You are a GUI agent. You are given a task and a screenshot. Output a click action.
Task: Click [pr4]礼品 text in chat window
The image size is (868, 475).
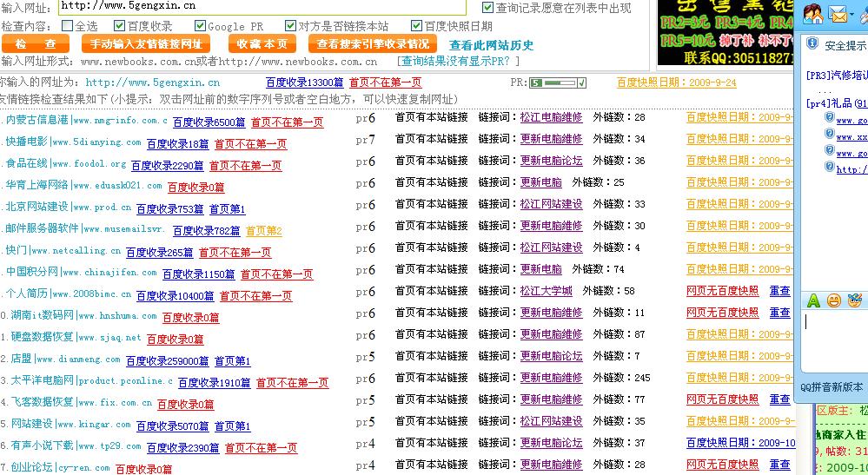[837, 102]
